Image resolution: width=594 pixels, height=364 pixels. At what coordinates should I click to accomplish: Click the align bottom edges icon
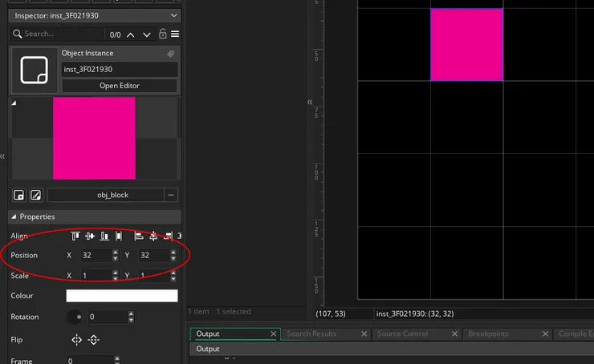coord(104,236)
